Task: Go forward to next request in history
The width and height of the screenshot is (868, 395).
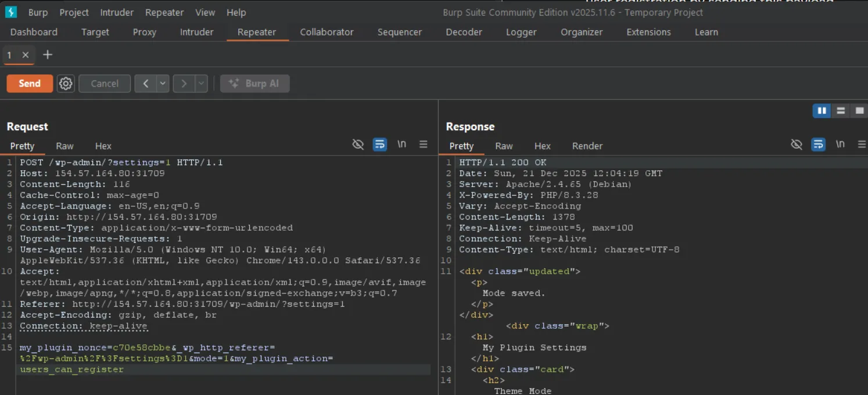Action: click(184, 84)
